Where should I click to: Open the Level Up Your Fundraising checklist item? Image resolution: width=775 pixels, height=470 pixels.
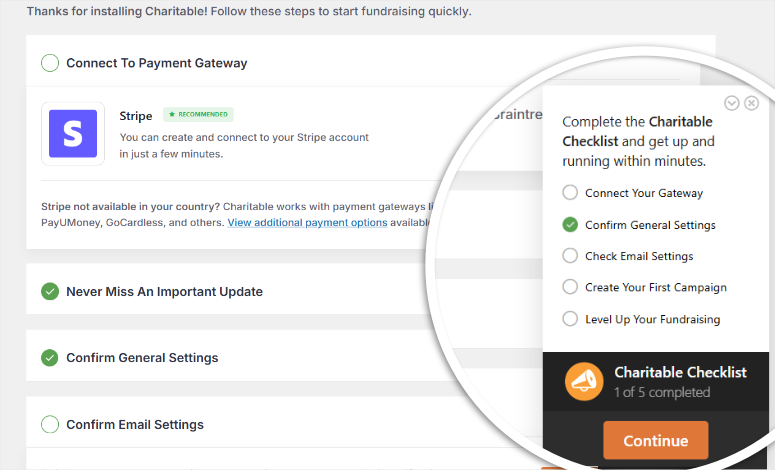[x=652, y=319]
